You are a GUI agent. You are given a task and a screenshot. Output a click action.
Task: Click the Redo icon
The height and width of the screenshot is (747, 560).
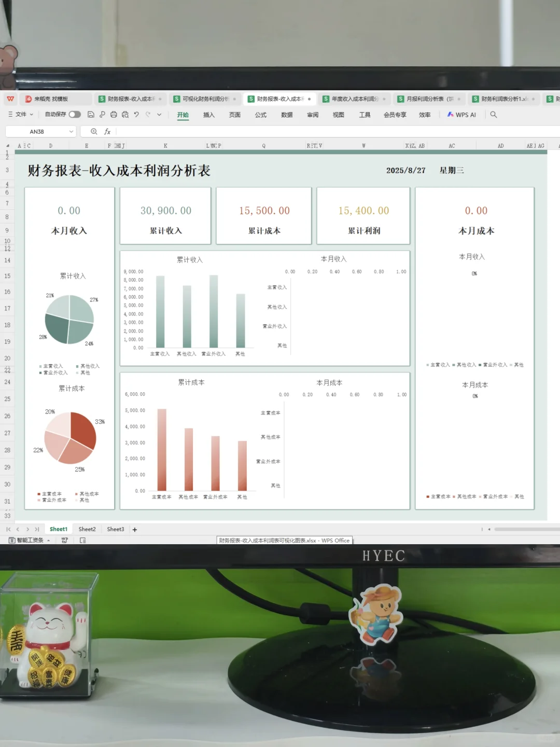tap(147, 114)
